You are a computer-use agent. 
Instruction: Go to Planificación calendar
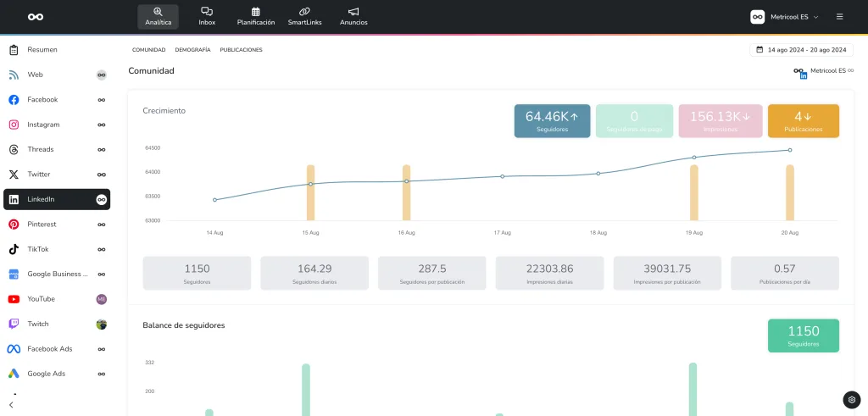coord(255,16)
